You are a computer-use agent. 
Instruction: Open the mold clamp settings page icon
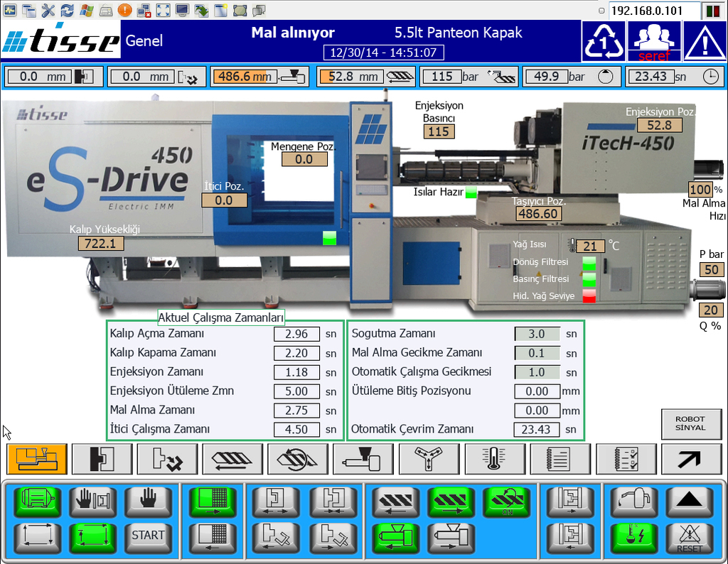pos(102,459)
